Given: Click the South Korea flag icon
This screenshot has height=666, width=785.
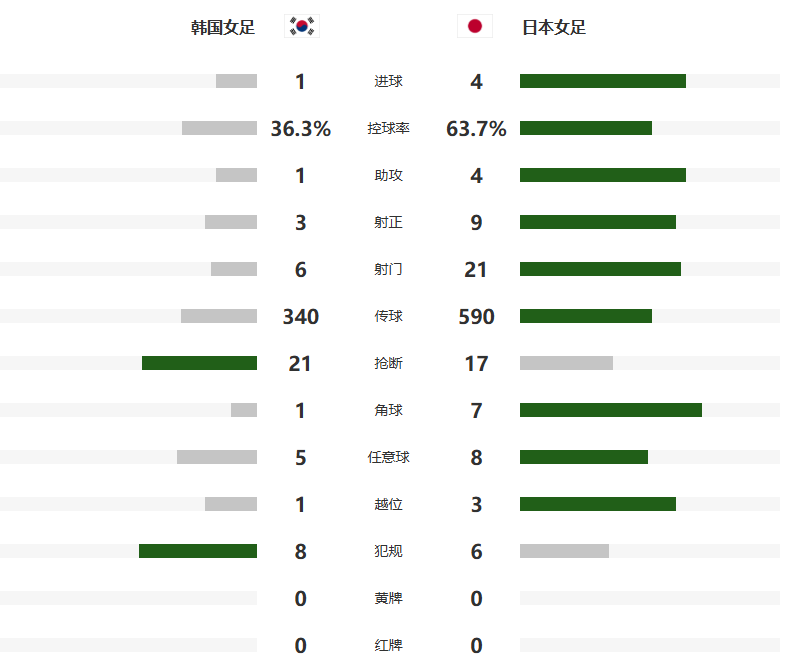Looking at the screenshot, I should tap(301, 27).
